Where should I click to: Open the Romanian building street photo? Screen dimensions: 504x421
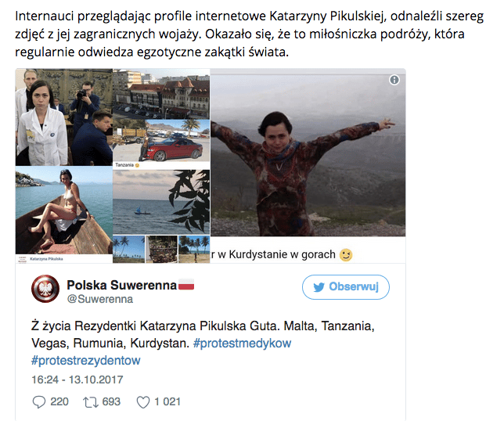(x=161, y=94)
